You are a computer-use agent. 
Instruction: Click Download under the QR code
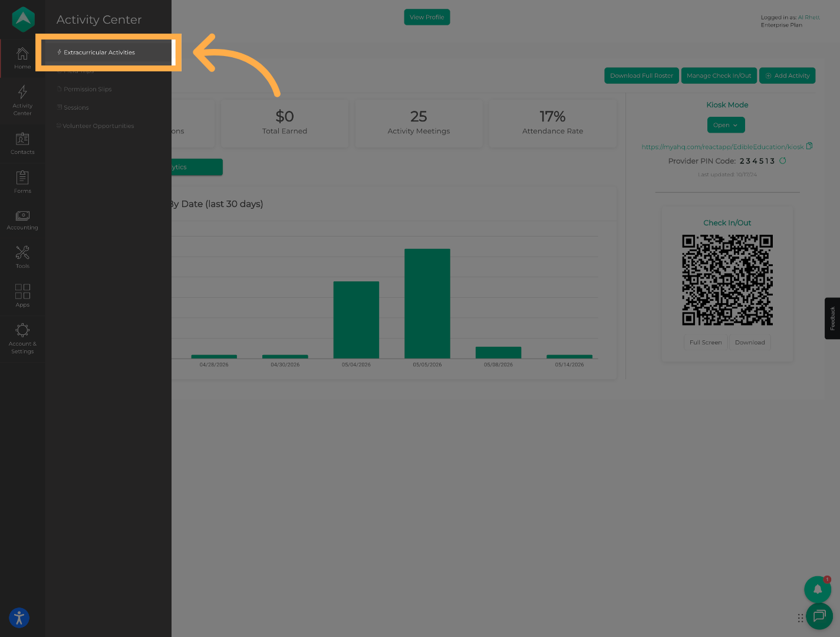(x=750, y=342)
